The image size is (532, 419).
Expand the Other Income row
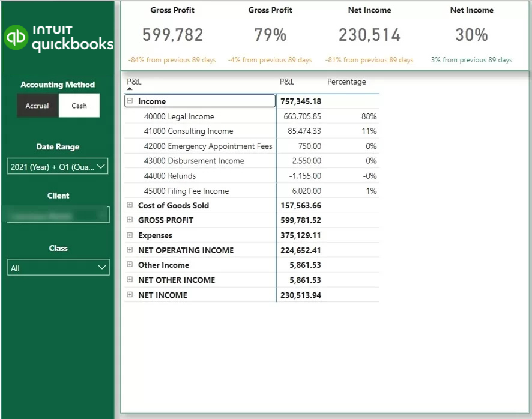coord(130,265)
